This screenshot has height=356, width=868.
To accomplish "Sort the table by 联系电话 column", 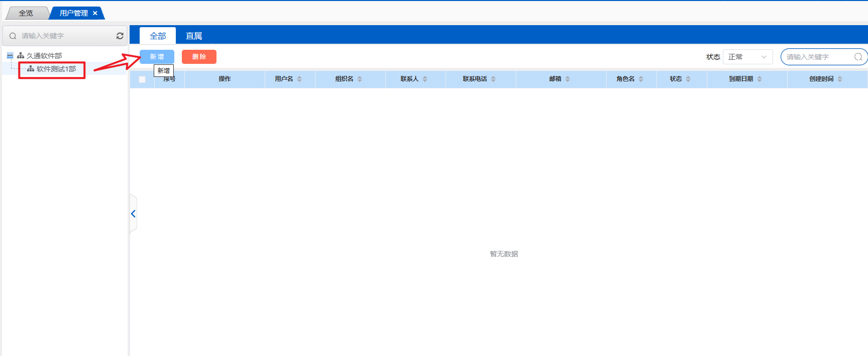I will coord(493,79).
